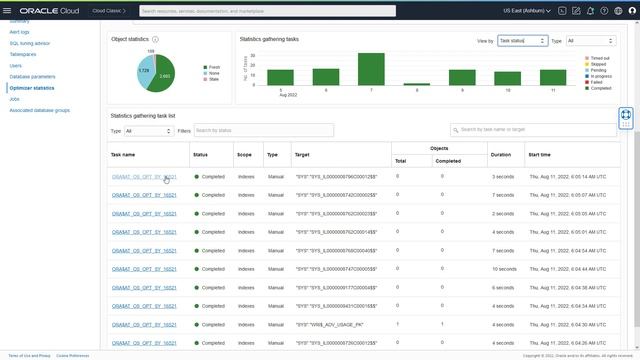Viewport: 640px width, 360px height.
Task: Click the Object statistics info icon
Action: point(155,39)
